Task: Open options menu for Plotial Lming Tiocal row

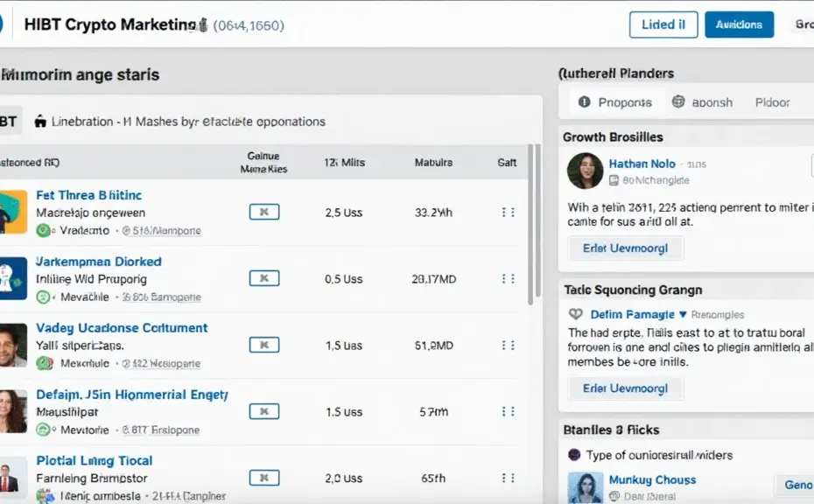Action: 508,478
